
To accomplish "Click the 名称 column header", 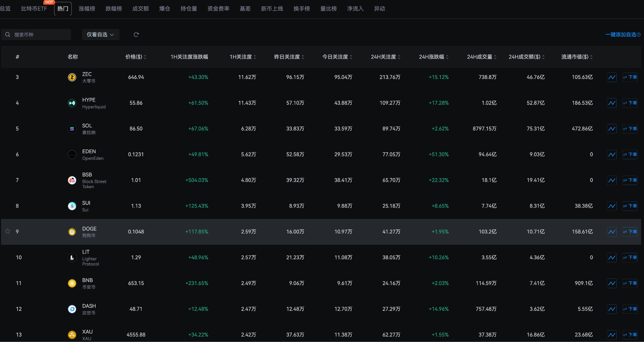I will [x=73, y=57].
